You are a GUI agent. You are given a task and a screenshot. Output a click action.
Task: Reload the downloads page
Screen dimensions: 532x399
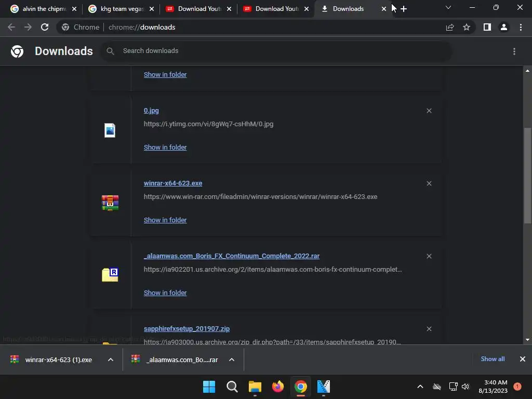(x=45, y=27)
